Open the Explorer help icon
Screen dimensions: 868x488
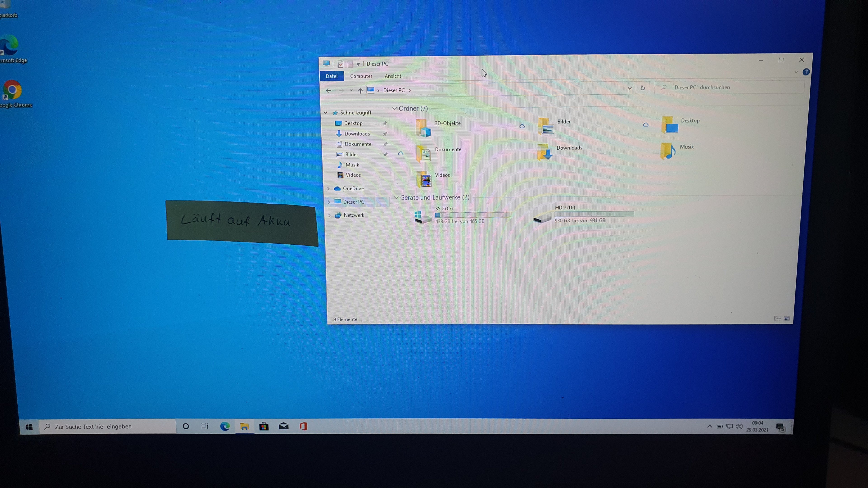(806, 72)
